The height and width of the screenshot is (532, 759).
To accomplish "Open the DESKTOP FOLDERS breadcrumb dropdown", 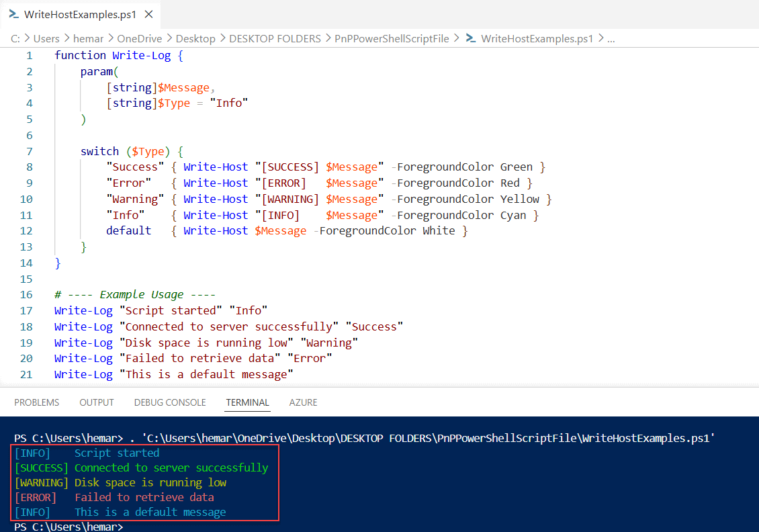I will pyautogui.click(x=274, y=38).
